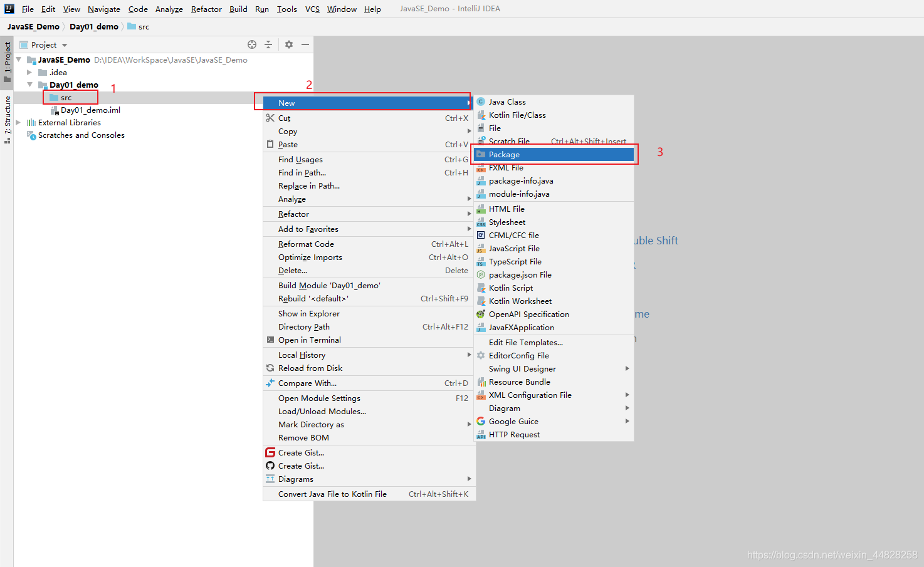
Task: Click the package.json File icon
Action: 481,274
